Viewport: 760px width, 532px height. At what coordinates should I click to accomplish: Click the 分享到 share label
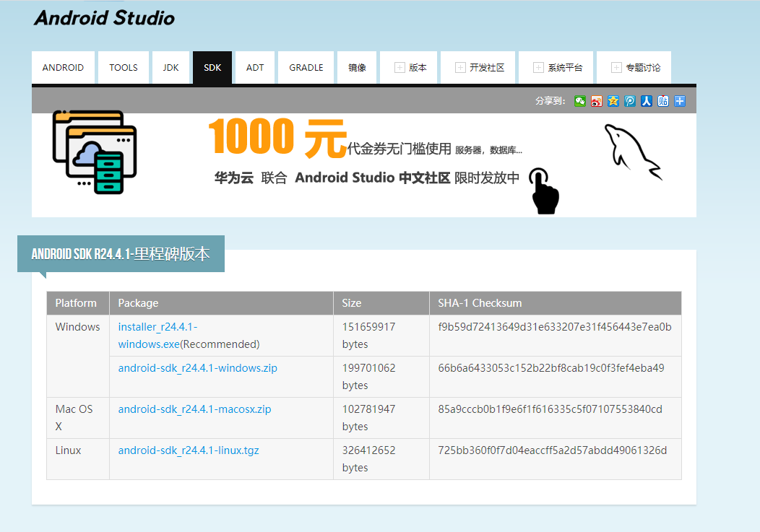pos(550,101)
